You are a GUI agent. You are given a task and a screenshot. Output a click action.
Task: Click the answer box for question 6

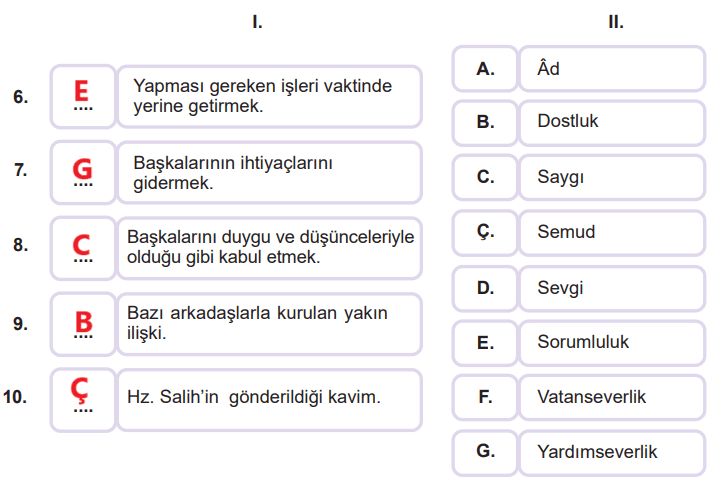click(x=82, y=97)
